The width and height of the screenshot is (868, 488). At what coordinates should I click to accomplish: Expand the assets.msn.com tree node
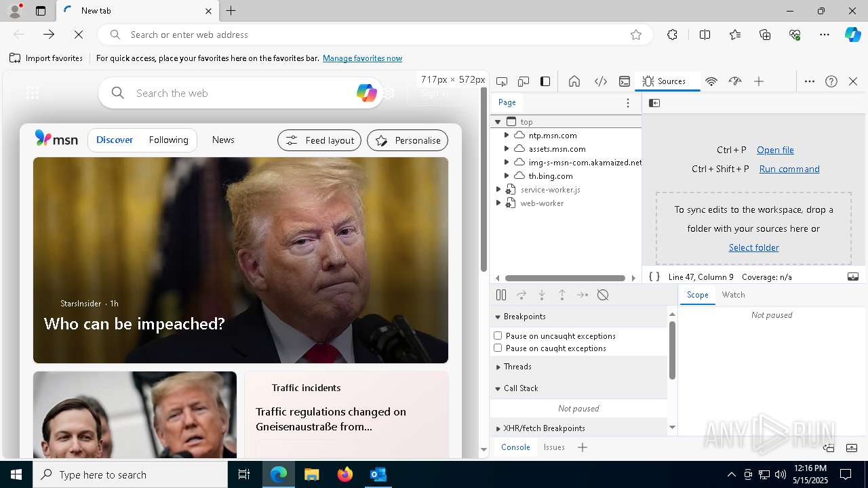pyautogui.click(x=507, y=149)
